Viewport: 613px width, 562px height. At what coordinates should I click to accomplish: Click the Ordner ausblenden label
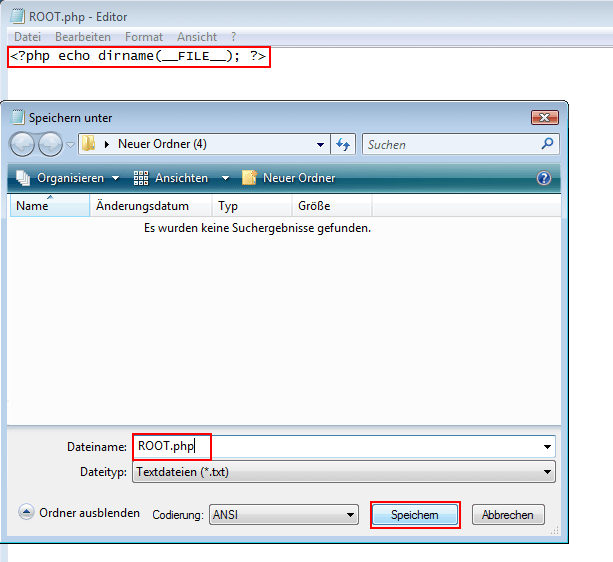click(90, 513)
